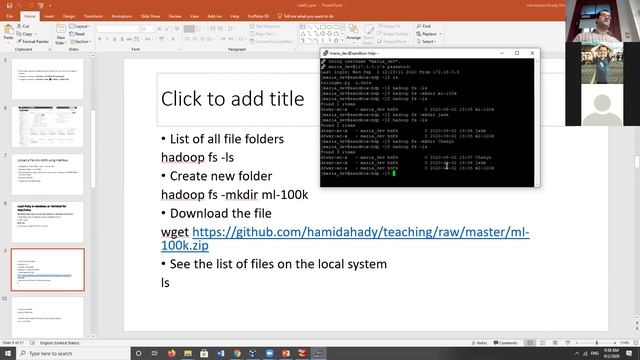
Task: Open the Clipboard dialog launcher
Action: (50, 49)
